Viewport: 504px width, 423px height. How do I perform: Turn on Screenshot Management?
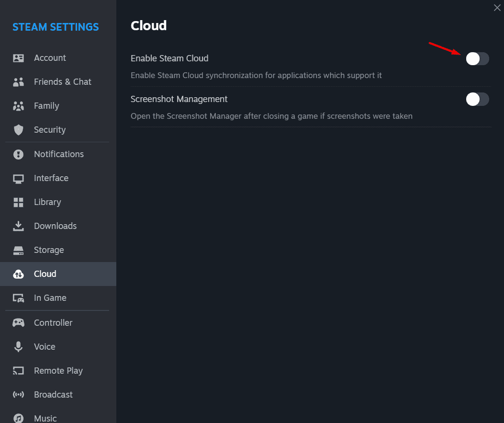477,99
